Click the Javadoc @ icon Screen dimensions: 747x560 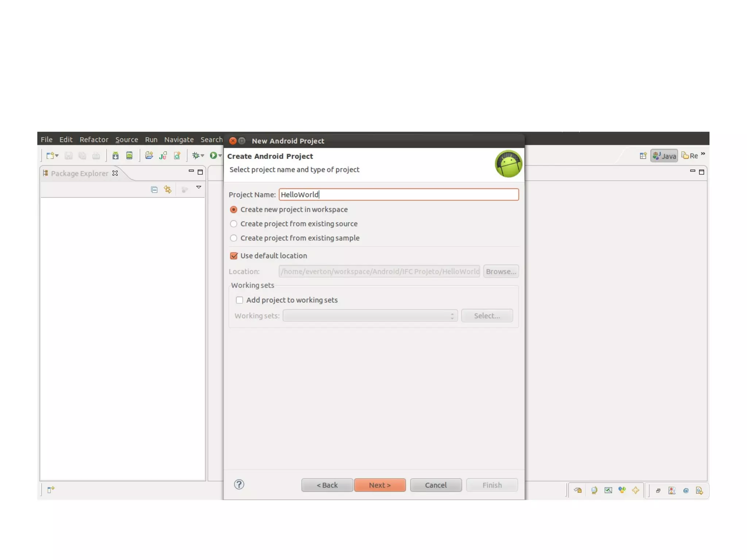[686, 490]
